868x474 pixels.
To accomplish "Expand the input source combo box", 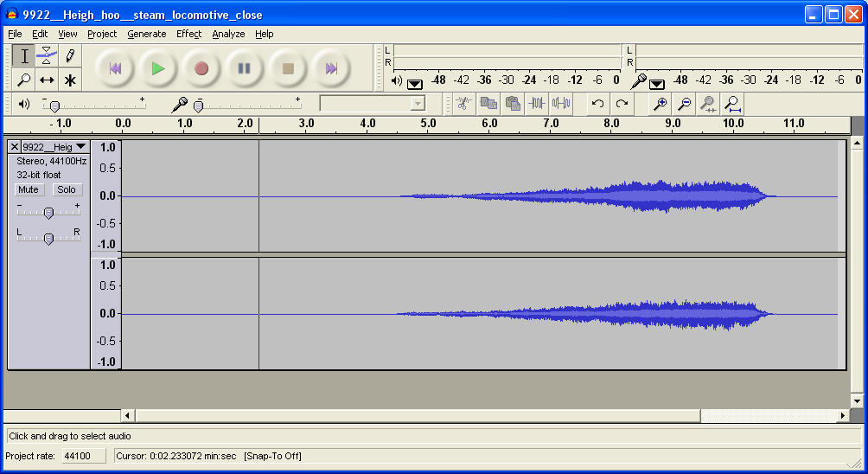I will click(x=418, y=104).
